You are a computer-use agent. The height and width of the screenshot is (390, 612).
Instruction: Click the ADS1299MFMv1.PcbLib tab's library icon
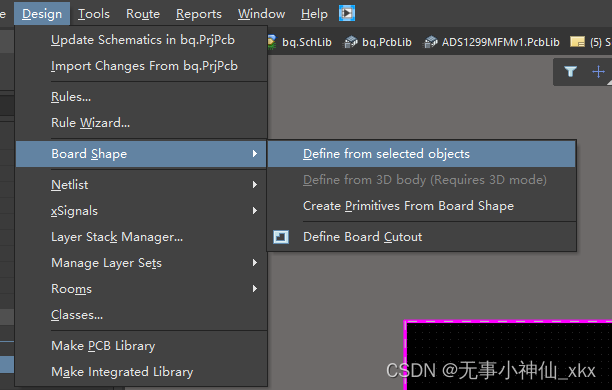(x=431, y=42)
